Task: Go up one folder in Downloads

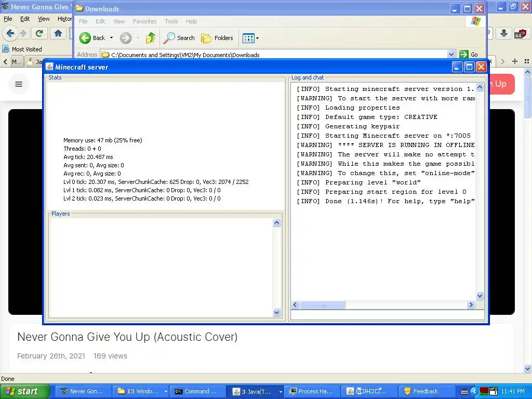Action: pyautogui.click(x=151, y=38)
